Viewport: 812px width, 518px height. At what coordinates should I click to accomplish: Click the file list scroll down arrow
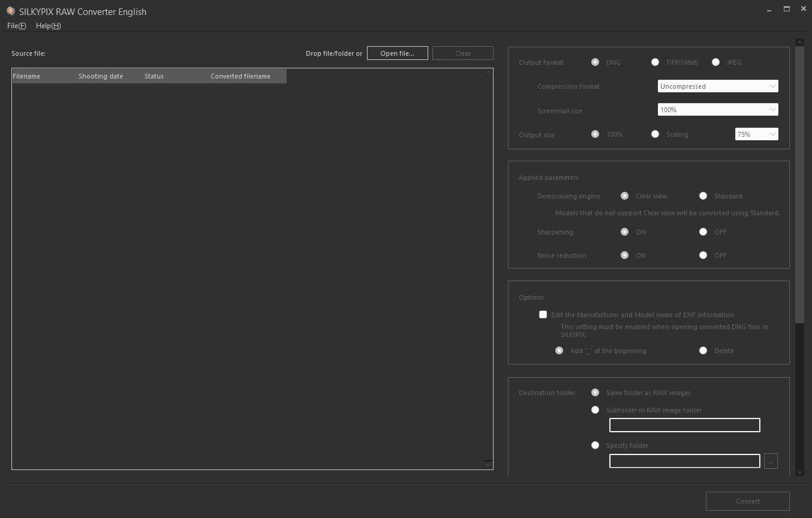[488, 465]
